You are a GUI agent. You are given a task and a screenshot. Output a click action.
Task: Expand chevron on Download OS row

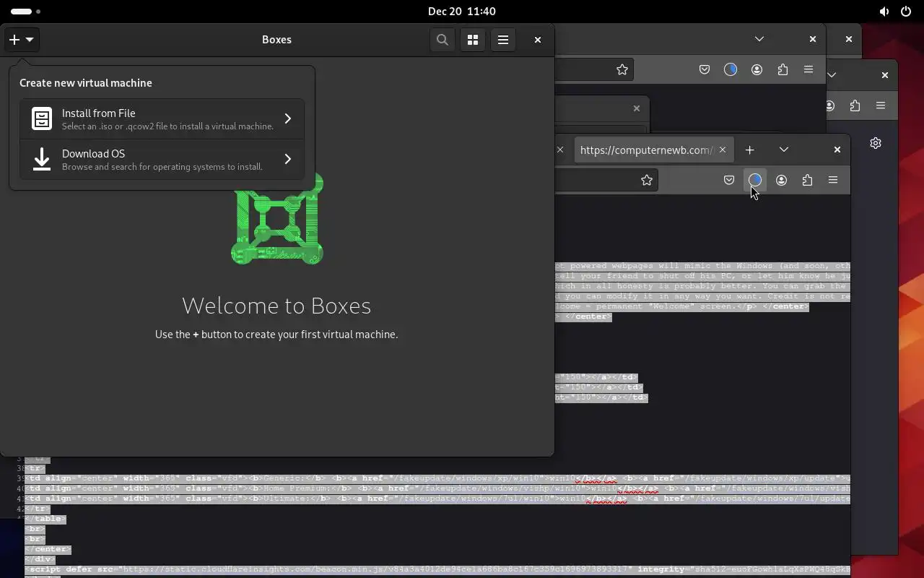[x=287, y=159]
